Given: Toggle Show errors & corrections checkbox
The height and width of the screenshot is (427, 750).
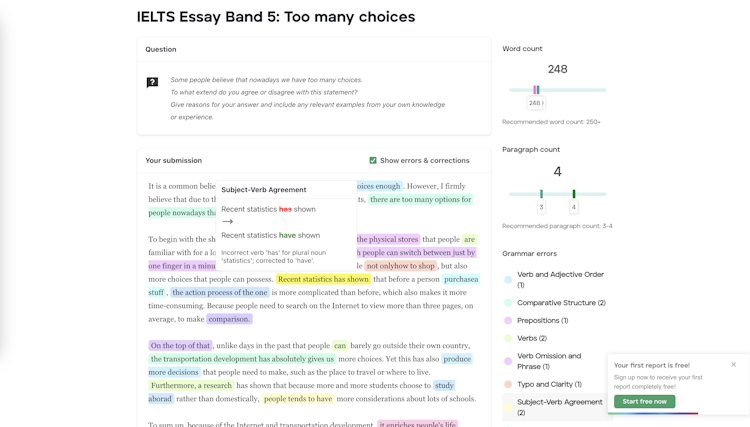Looking at the screenshot, I should pyautogui.click(x=373, y=160).
